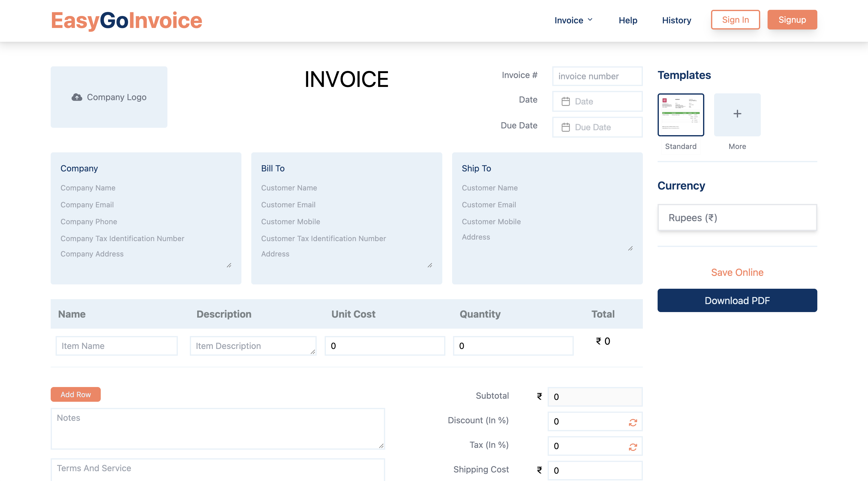868x481 pixels.
Task: Click the Save Online link
Action: 737,272
